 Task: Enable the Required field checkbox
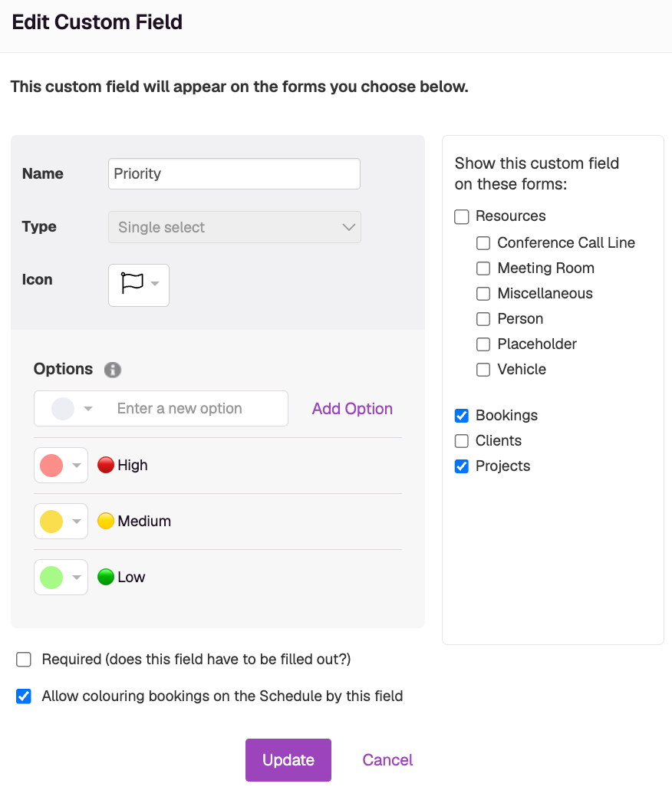click(24, 660)
